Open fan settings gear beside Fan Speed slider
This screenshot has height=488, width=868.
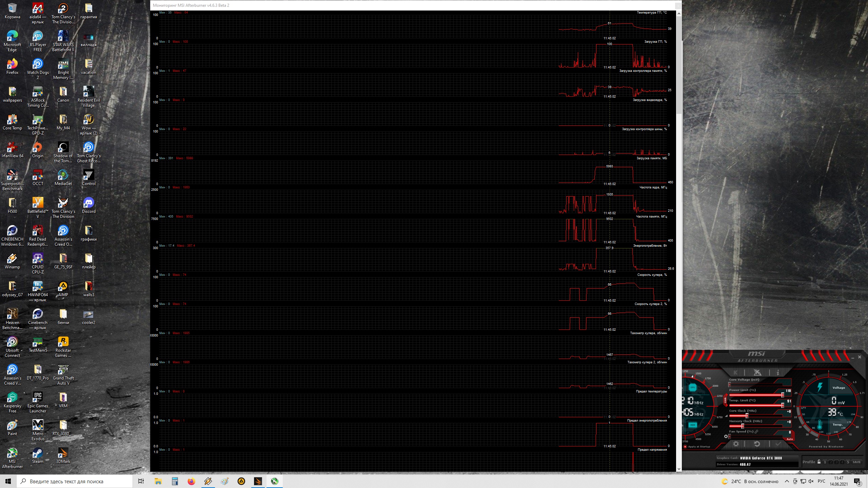tap(726, 436)
